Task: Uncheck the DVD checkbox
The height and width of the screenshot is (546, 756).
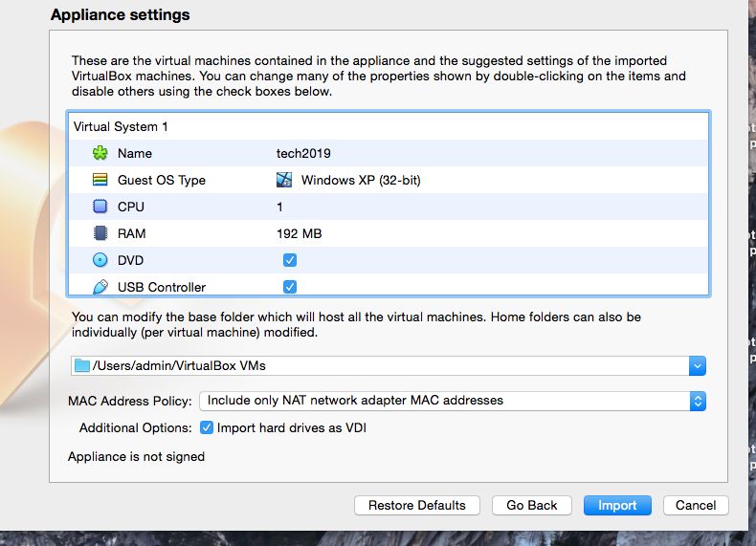Action: pyautogui.click(x=290, y=260)
